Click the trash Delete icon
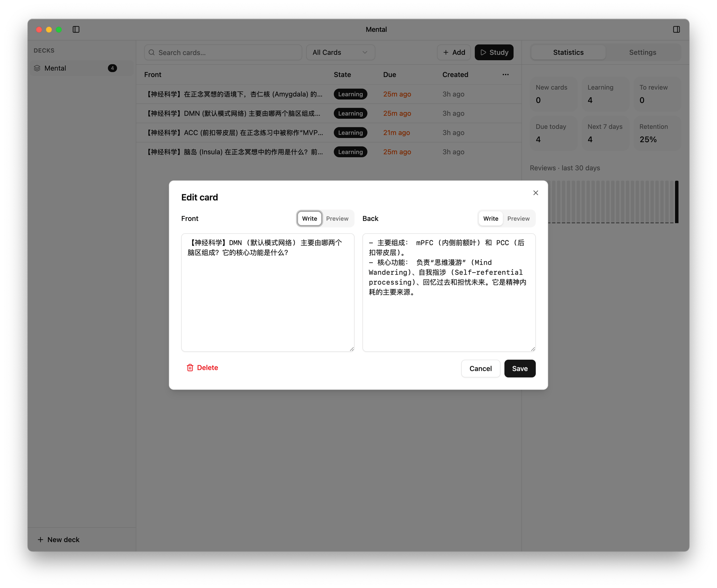This screenshot has height=588, width=717. tap(190, 367)
